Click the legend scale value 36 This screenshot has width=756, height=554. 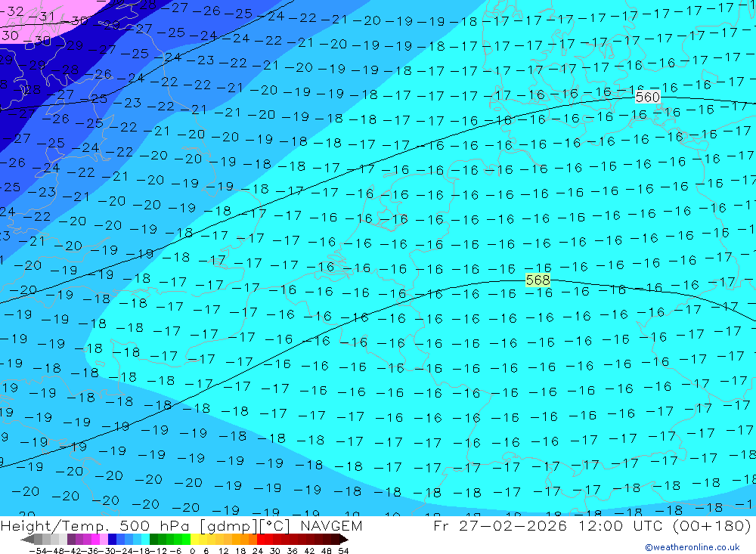pyautogui.click(x=292, y=551)
